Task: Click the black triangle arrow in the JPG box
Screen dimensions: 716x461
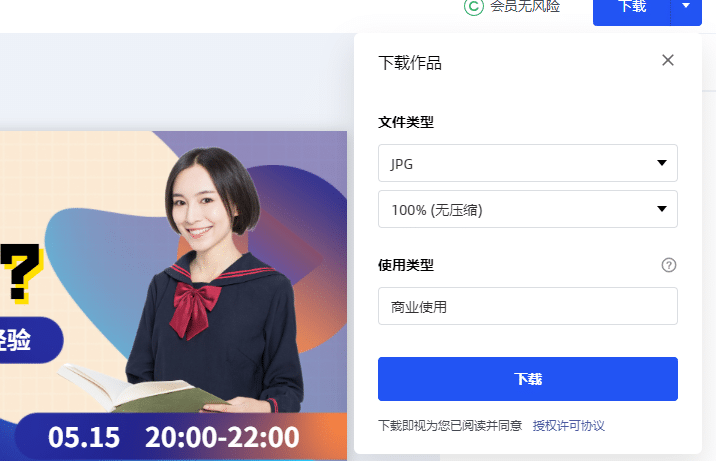Action: click(x=662, y=163)
